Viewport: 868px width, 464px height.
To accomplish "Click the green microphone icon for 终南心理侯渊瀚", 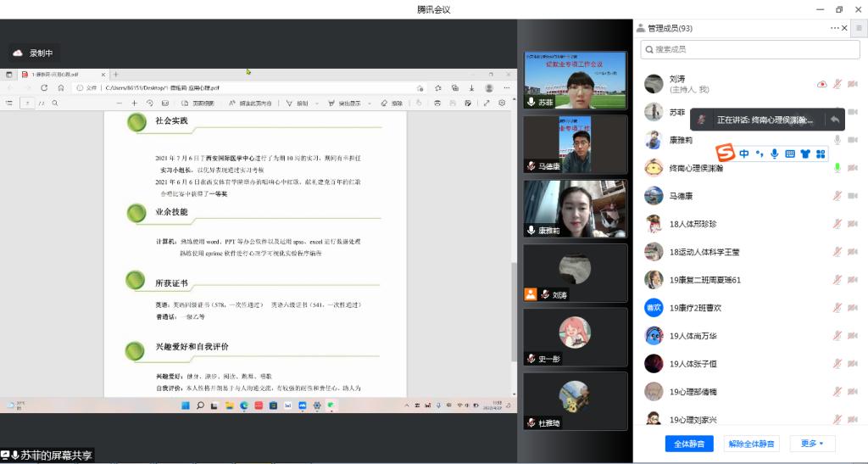I will pos(837,168).
